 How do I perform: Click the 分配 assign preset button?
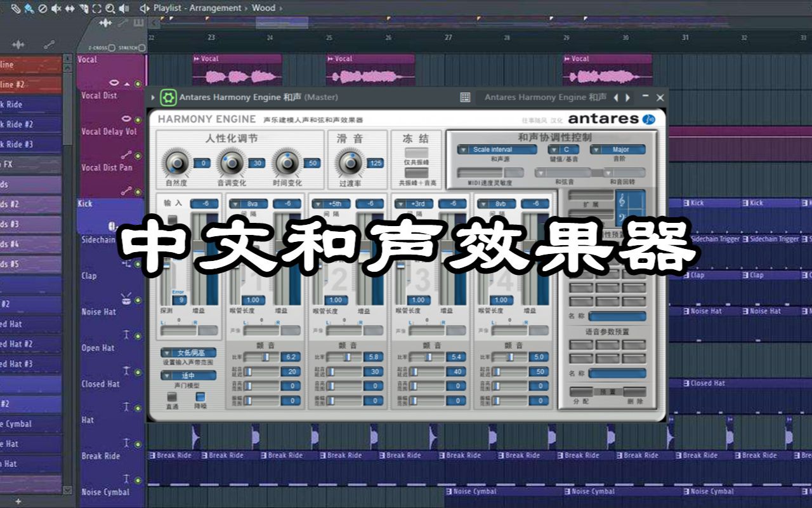[581, 392]
